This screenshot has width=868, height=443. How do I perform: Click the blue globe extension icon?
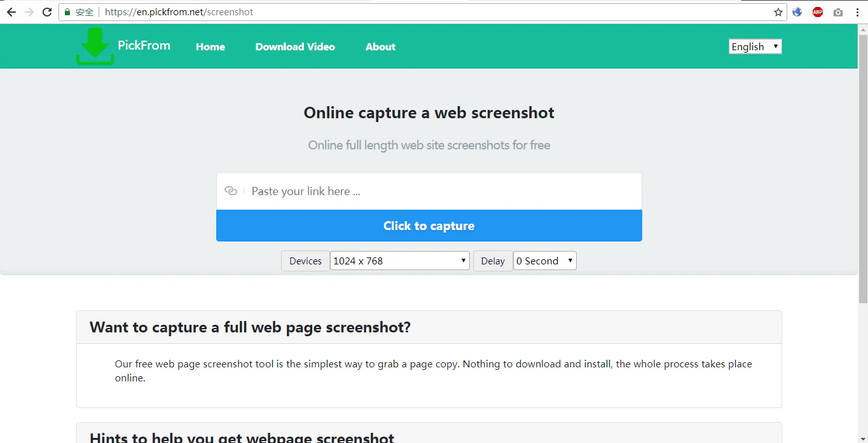tap(797, 11)
